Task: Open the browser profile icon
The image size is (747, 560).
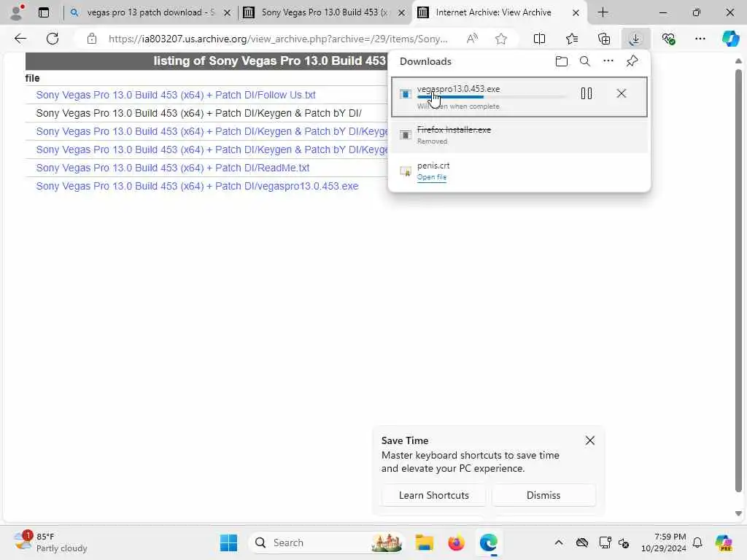Action: pos(17,12)
